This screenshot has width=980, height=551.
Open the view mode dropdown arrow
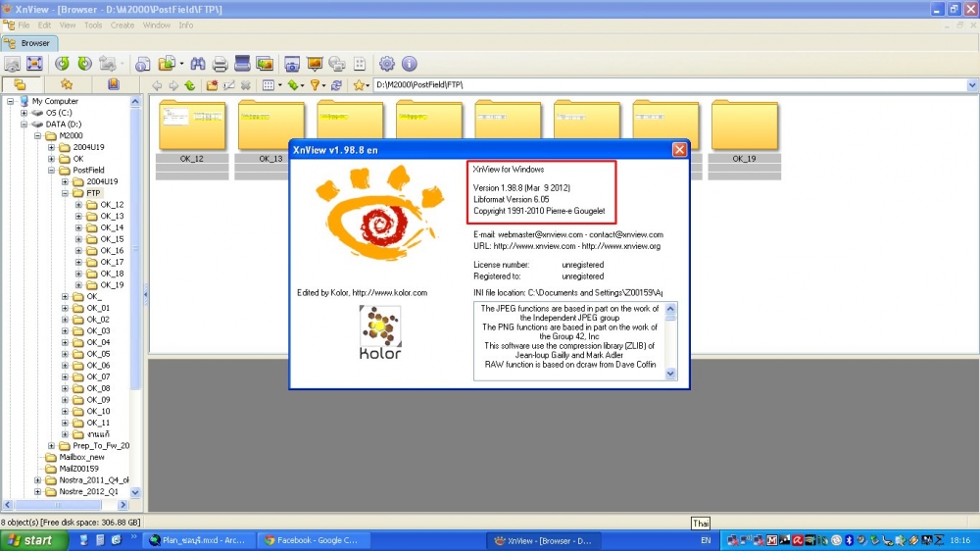[x=279, y=85]
